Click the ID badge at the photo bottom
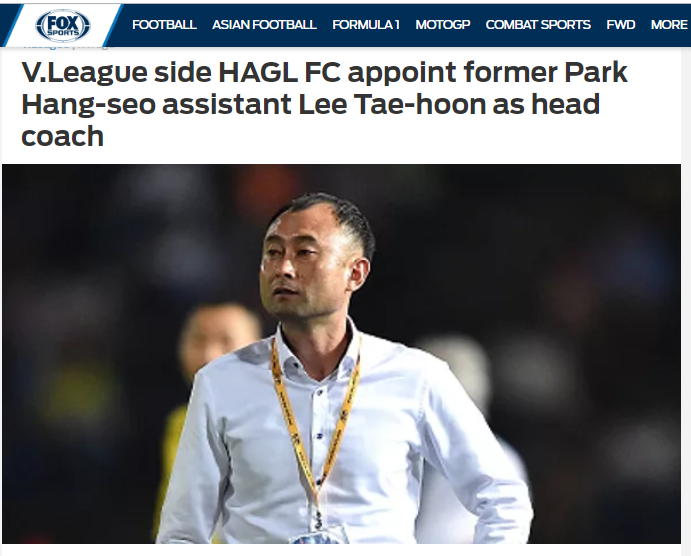The height and width of the screenshot is (556, 691). [318, 537]
